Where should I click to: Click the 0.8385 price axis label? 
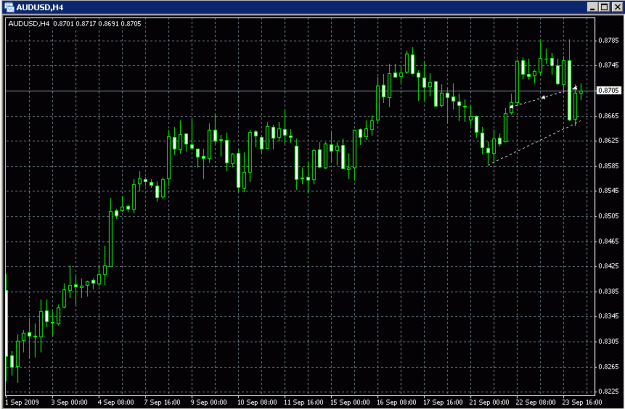(609, 291)
